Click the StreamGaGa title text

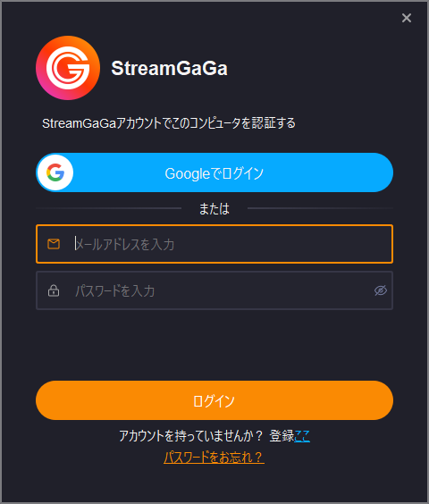[170, 68]
